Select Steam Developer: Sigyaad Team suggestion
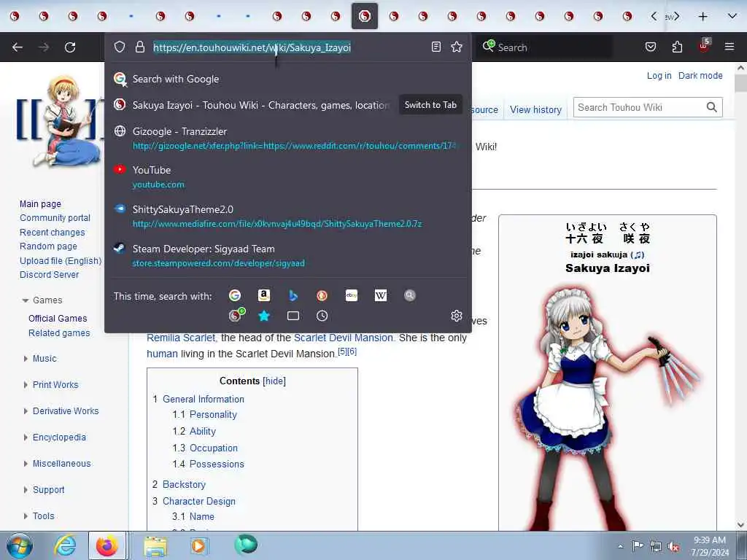This screenshot has height=560, width=747. pyautogui.click(x=287, y=256)
